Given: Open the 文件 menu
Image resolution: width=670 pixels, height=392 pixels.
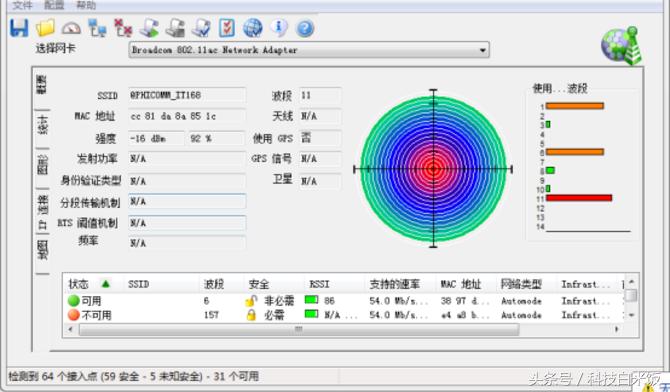Looking at the screenshot, I should pyautogui.click(x=22, y=5).
